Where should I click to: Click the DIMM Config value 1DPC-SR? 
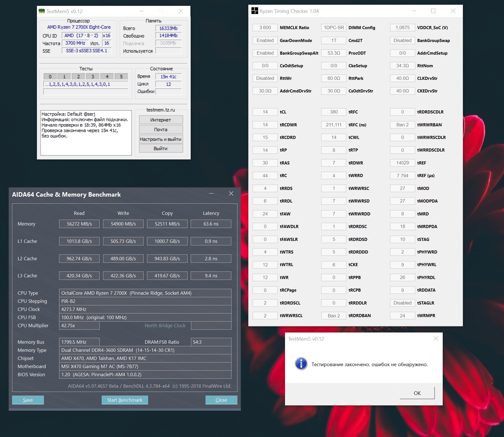[334, 27]
